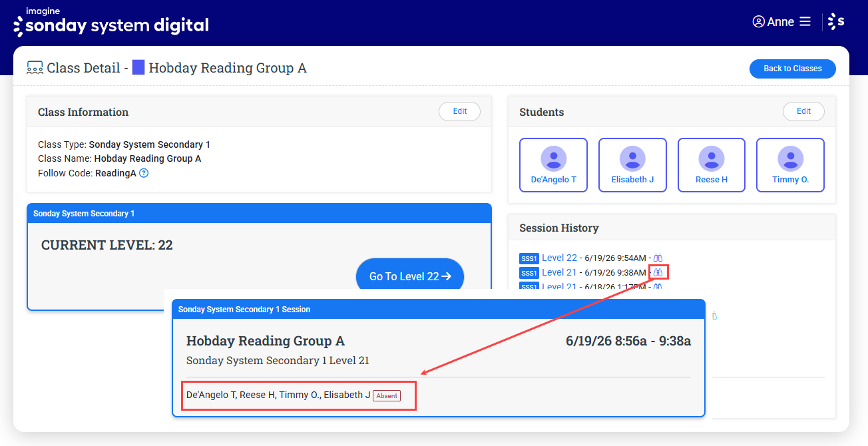Open Level 21 6/19/26 session link
This screenshot has height=446, width=868.
click(559, 272)
